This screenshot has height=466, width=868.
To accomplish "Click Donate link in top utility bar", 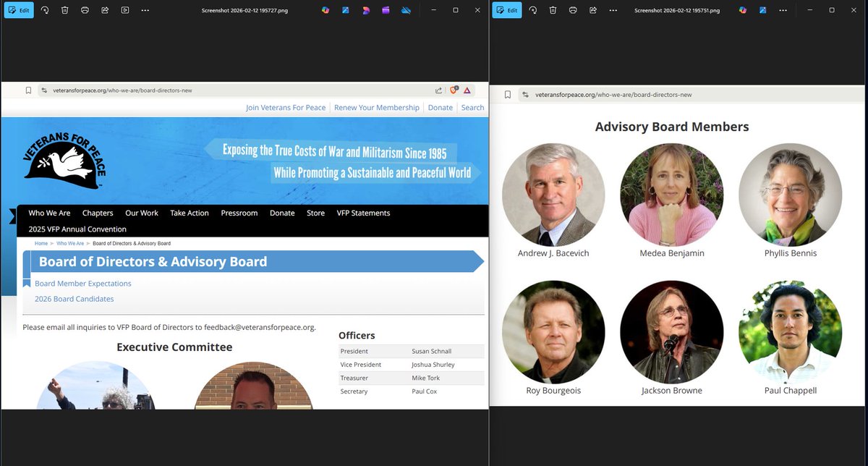I will click(441, 108).
